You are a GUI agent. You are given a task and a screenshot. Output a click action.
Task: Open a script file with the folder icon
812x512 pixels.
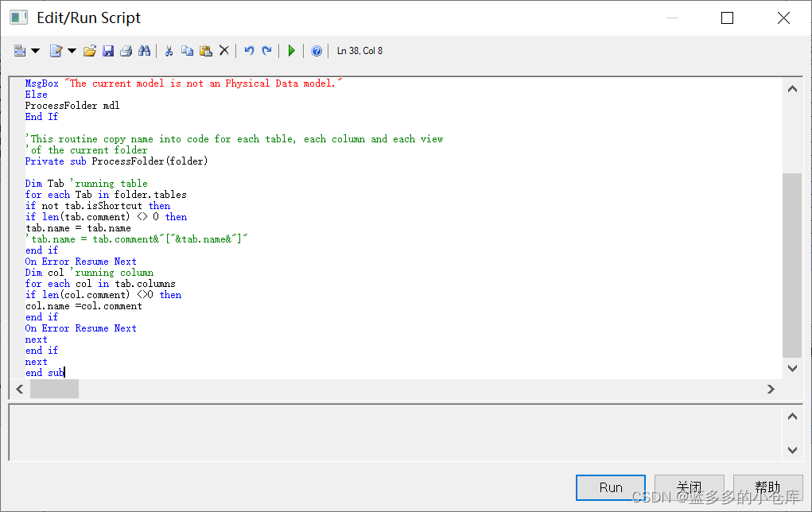[89, 51]
